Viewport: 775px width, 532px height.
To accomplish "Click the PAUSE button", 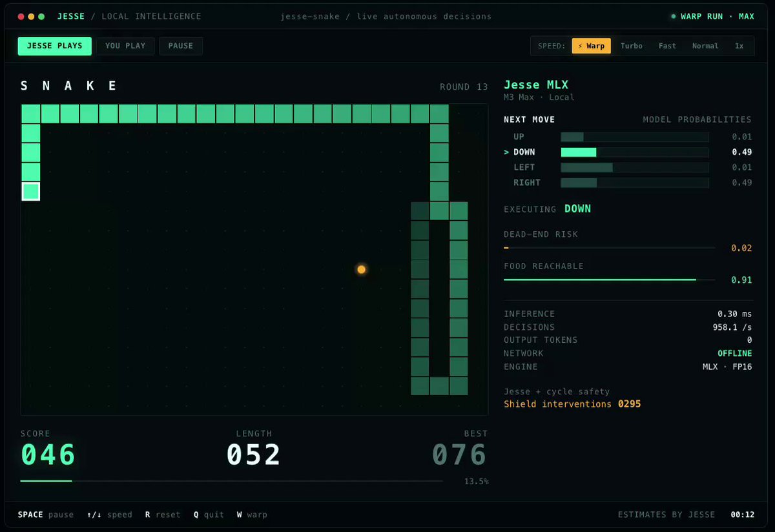I will tap(181, 46).
